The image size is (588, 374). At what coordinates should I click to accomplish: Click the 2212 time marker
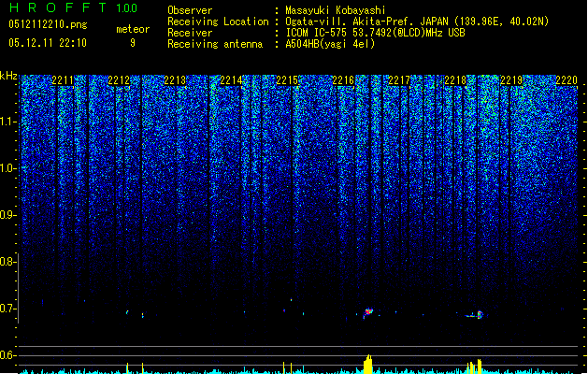click(119, 80)
